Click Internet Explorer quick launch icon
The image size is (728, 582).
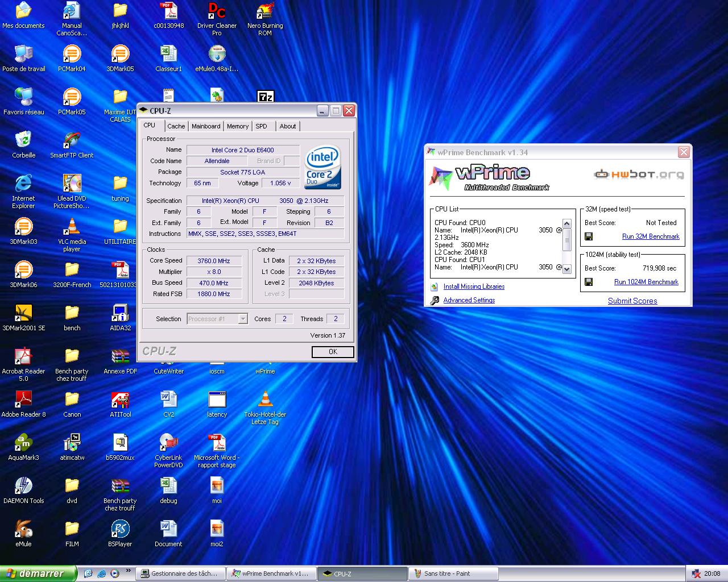coord(102,573)
